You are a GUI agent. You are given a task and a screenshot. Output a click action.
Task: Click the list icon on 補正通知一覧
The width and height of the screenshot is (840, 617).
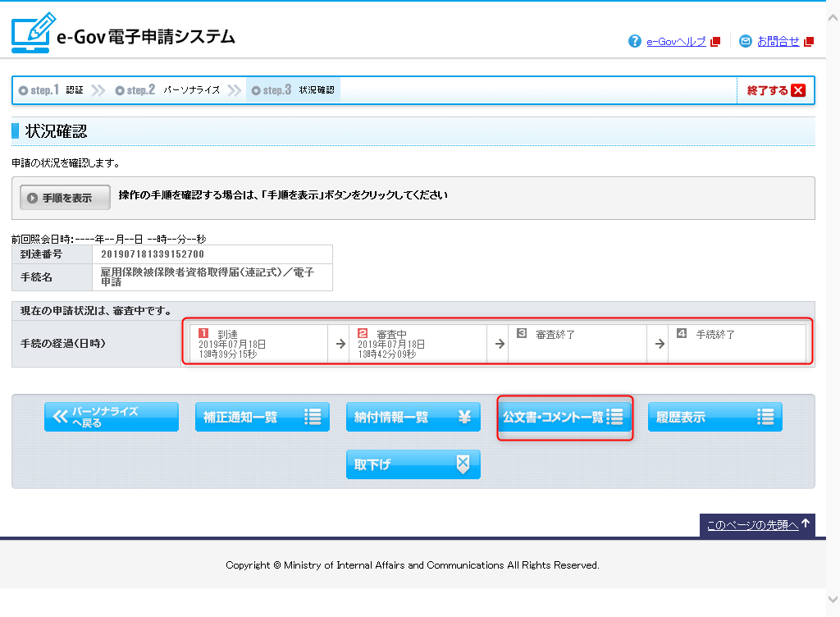[x=313, y=417]
